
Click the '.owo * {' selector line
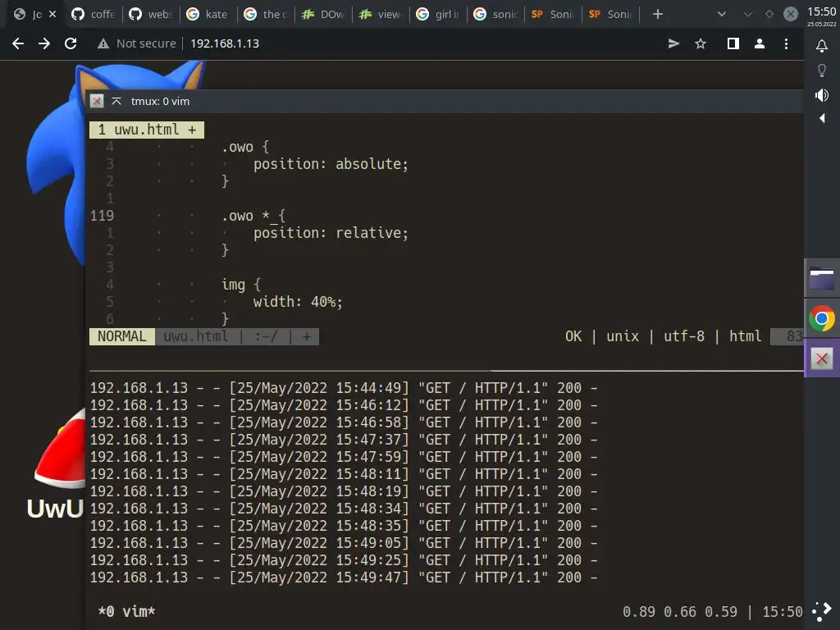click(x=253, y=216)
